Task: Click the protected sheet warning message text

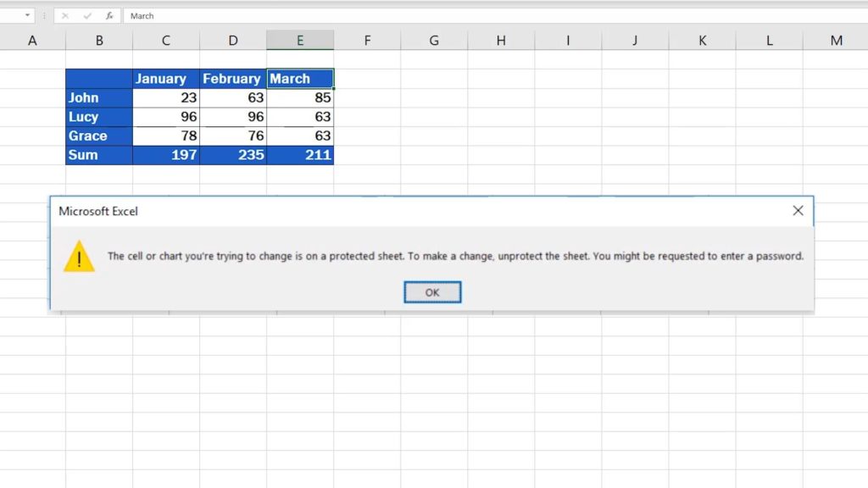Action: click(x=455, y=256)
